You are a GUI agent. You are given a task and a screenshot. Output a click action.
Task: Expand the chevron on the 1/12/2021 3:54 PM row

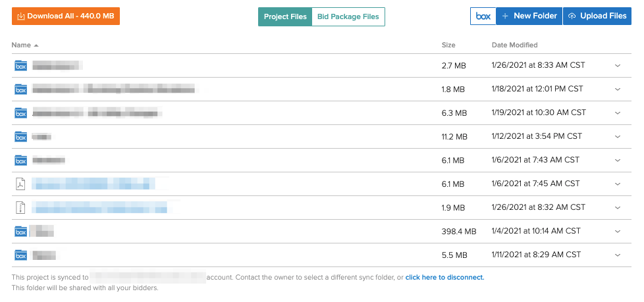(618, 137)
